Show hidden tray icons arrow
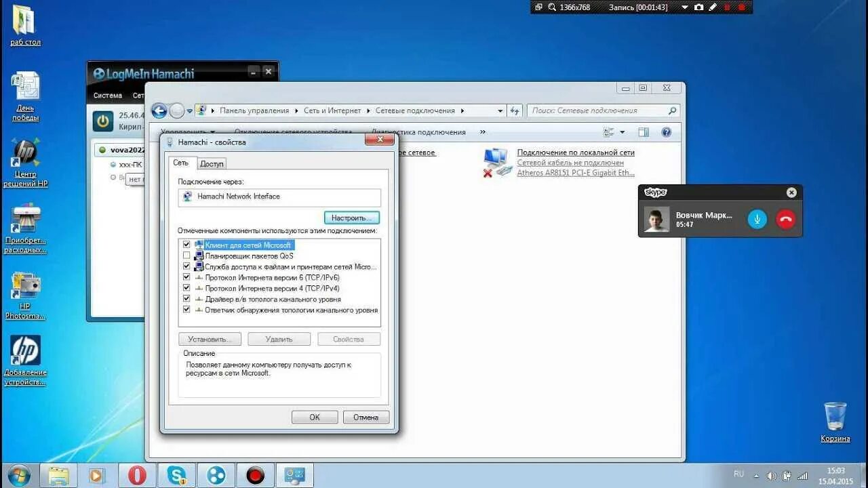Screen dimensions: 868x488 coord(757,476)
